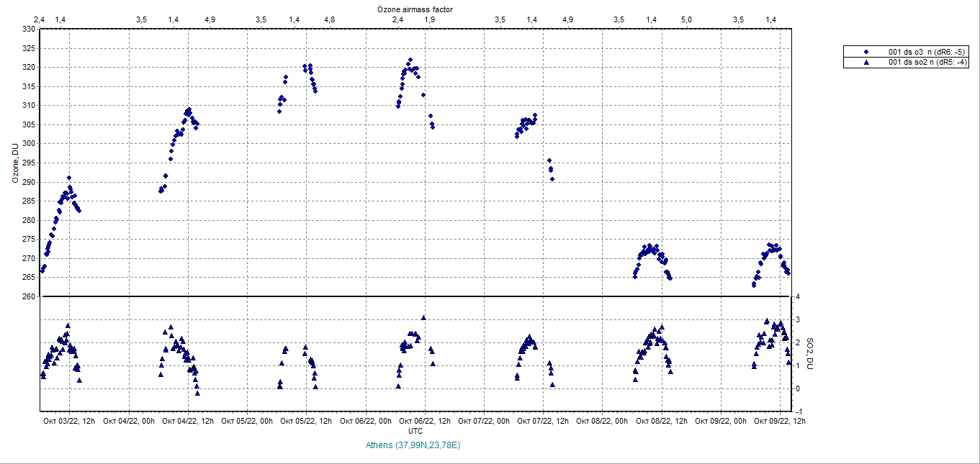Screen dimensions: 980x464
Task: Click the "Окт 09/22, 12h" time tick label
Action: pyautogui.click(x=780, y=421)
